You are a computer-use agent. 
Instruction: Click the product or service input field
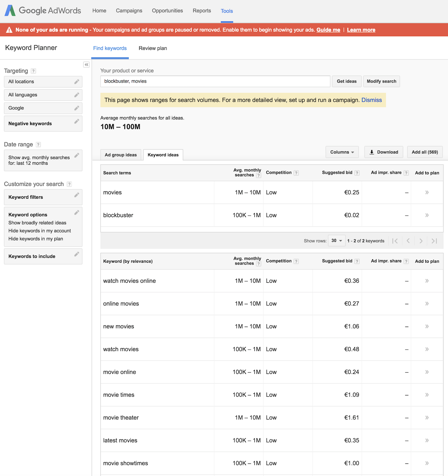coord(215,81)
